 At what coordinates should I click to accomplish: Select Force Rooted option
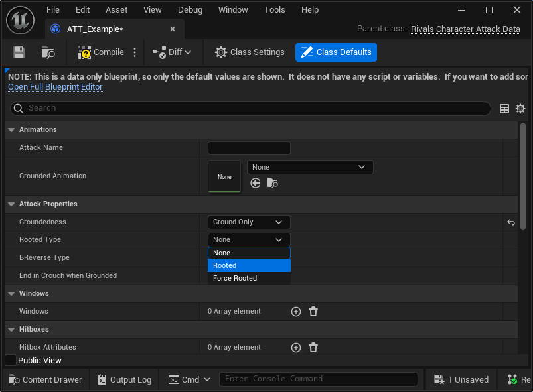(x=249, y=278)
